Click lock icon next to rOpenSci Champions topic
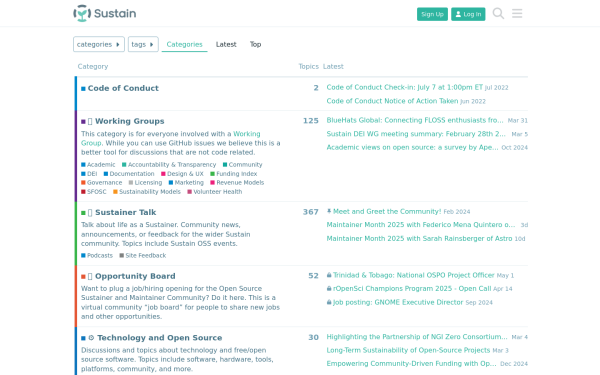Screen dimensions: 600x375 pyautogui.click(x=329, y=289)
